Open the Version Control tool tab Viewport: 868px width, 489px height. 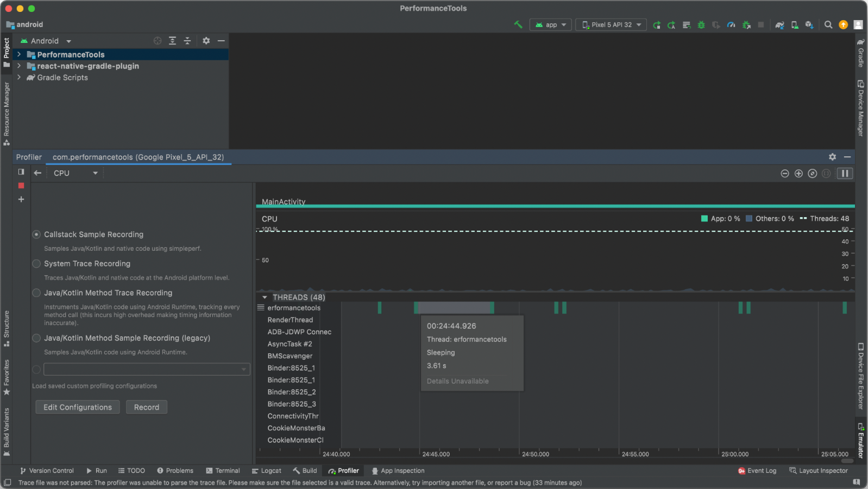pos(47,471)
